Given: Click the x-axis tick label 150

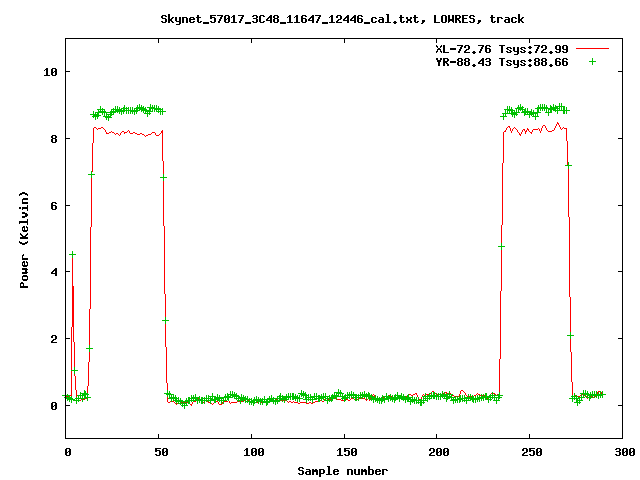Looking at the screenshot, I should click(x=347, y=452).
